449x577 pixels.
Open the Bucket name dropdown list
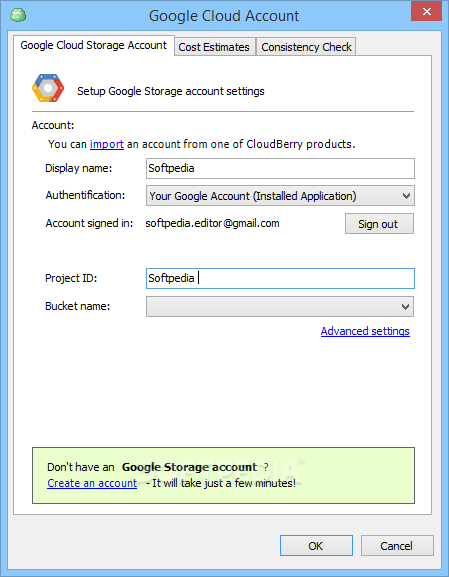click(x=280, y=307)
